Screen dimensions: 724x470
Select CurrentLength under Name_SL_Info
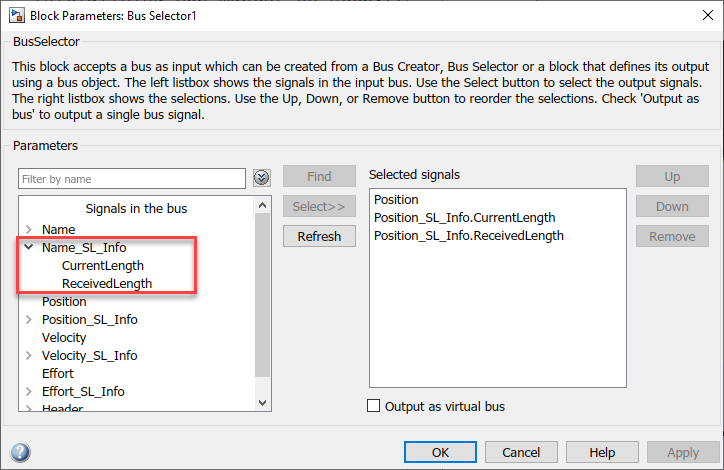[103, 266]
